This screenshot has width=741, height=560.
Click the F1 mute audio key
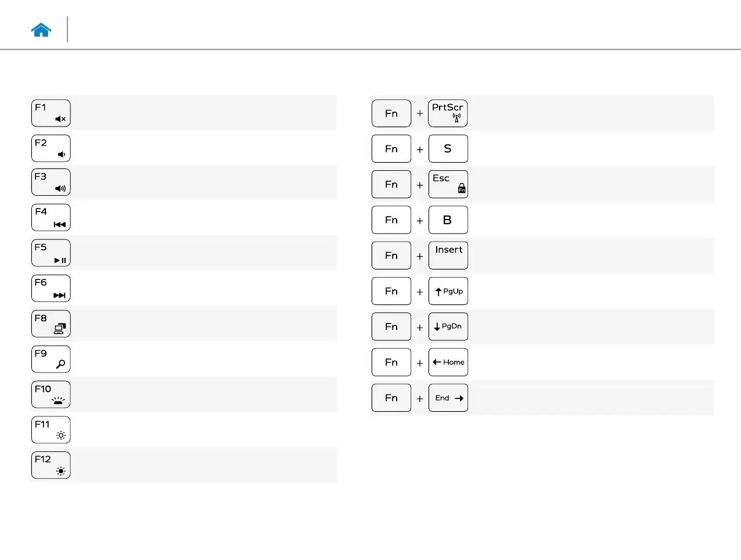[x=51, y=113]
